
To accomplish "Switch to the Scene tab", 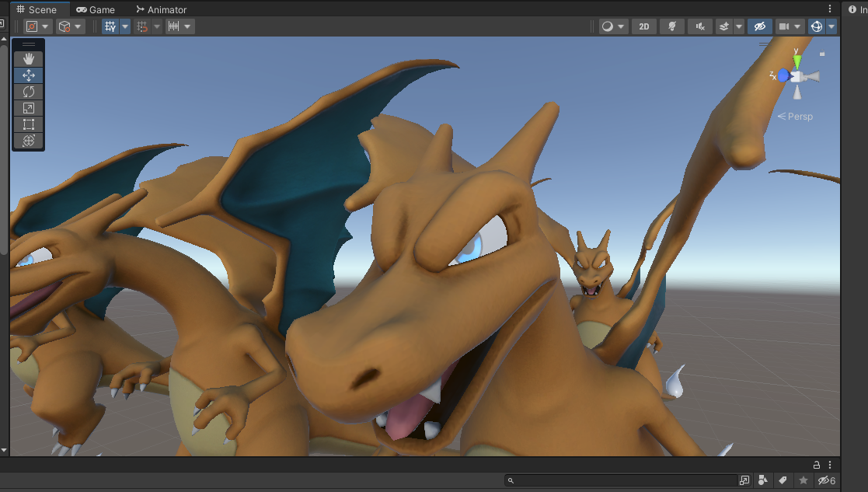I will coord(37,9).
